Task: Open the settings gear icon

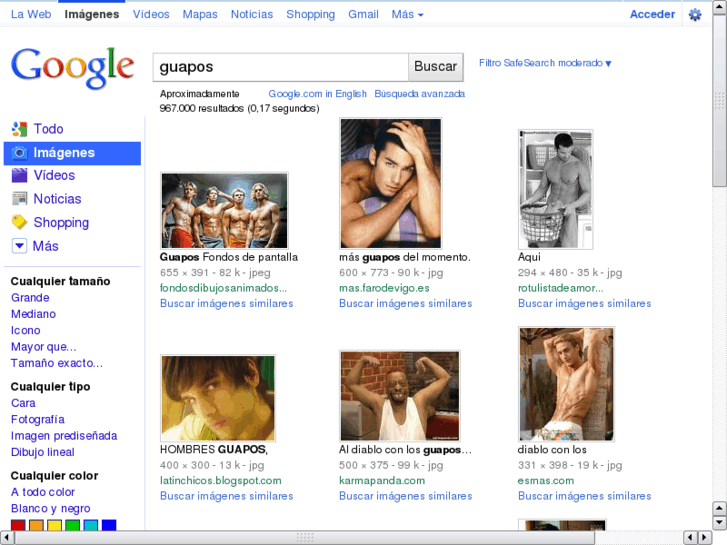Action: 695,15
